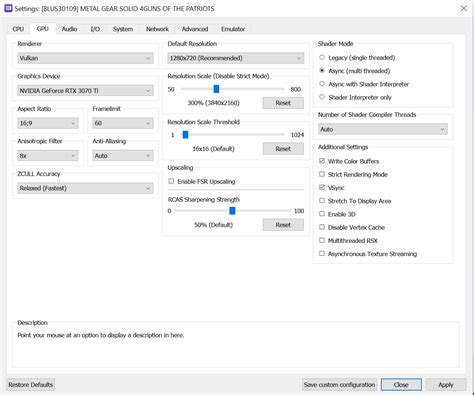The image size is (474, 395).
Task: Click Save custom configuration button
Action: tap(339, 385)
